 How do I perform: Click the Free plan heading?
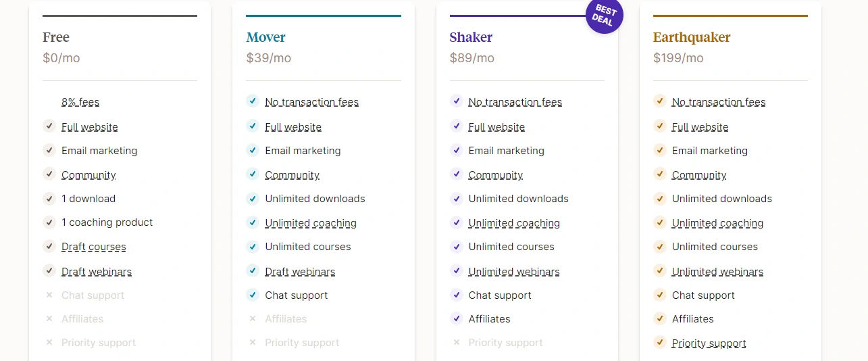point(56,37)
